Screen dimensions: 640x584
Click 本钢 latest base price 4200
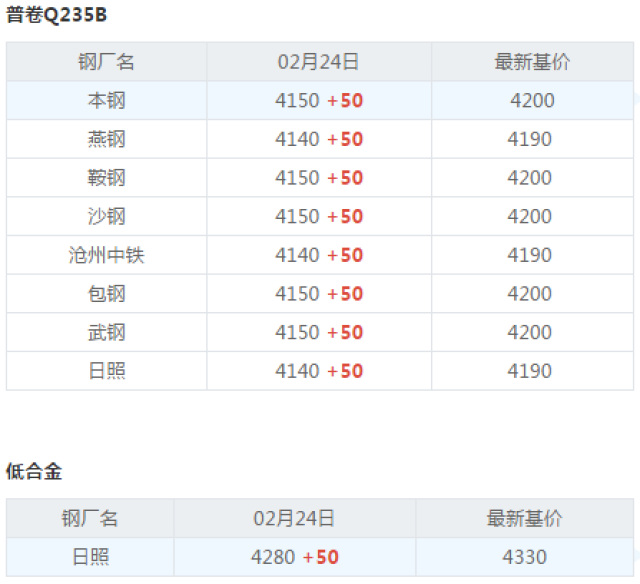(532, 100)
